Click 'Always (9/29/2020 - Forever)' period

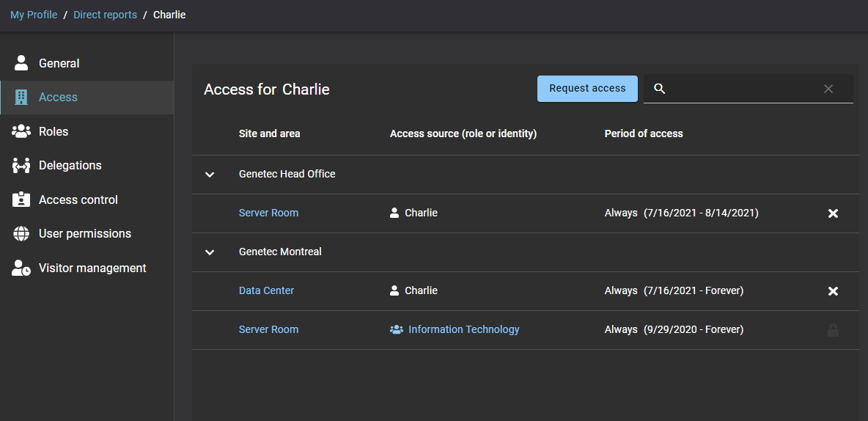tap(674, 329)
